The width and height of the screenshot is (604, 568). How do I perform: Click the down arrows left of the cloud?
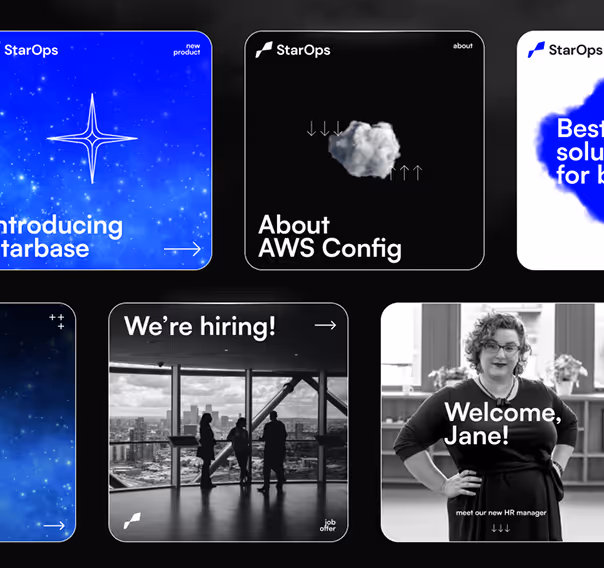(x=324, y=129)
